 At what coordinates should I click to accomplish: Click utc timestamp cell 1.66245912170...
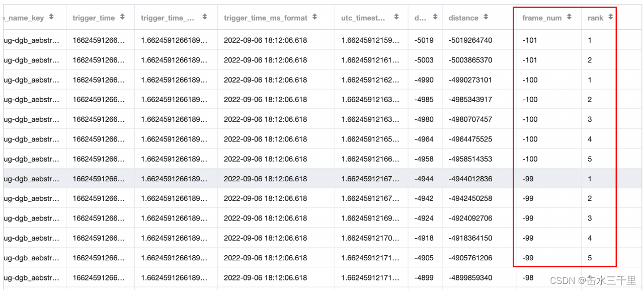click(x=371, y=238)
